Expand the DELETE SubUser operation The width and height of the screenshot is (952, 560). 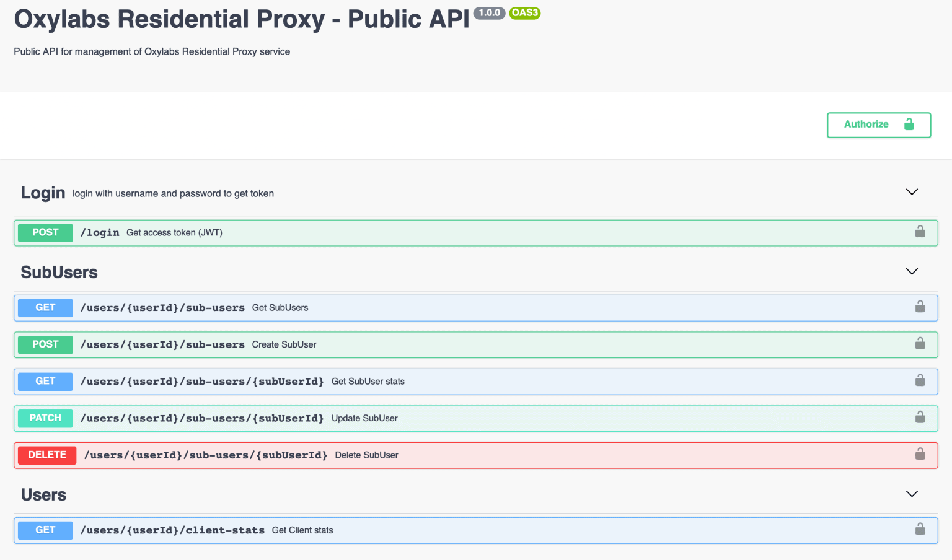[47, 455]
